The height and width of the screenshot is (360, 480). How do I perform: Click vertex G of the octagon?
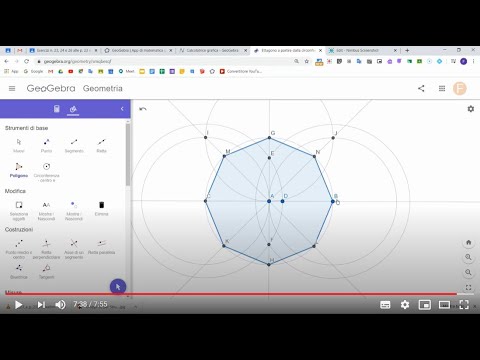click(x=269, y=137)
